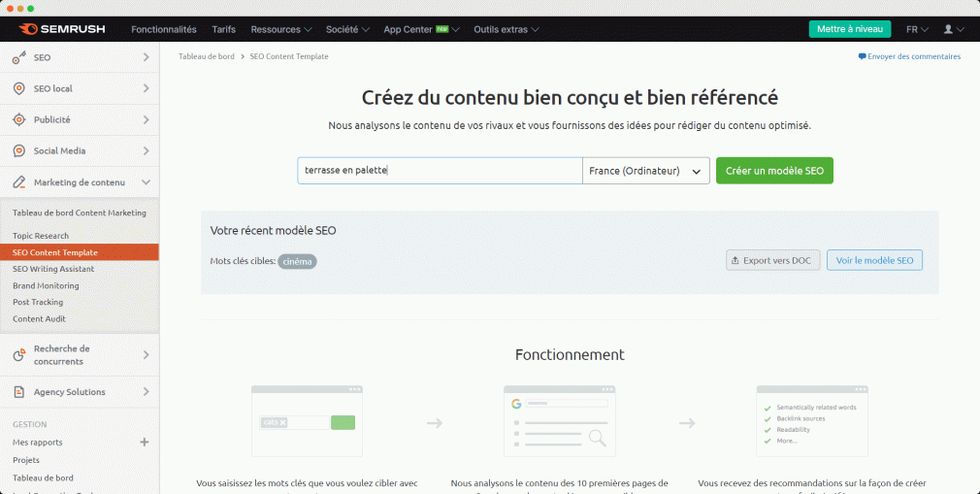The width and height of the screenshot is (980, 494).
Task: Click the Google search analysis illustration
Action: coord(559,421)
